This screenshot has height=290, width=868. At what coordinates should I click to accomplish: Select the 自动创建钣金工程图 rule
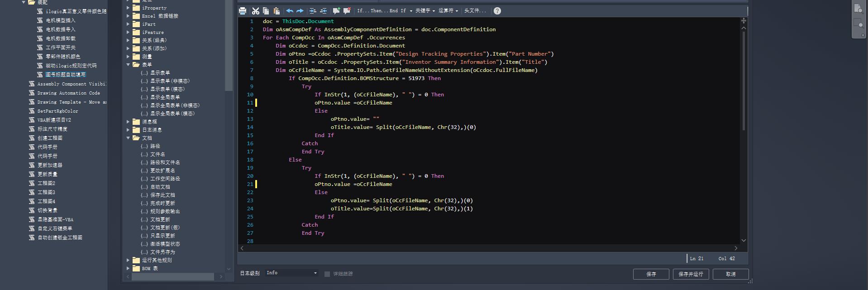60,238
